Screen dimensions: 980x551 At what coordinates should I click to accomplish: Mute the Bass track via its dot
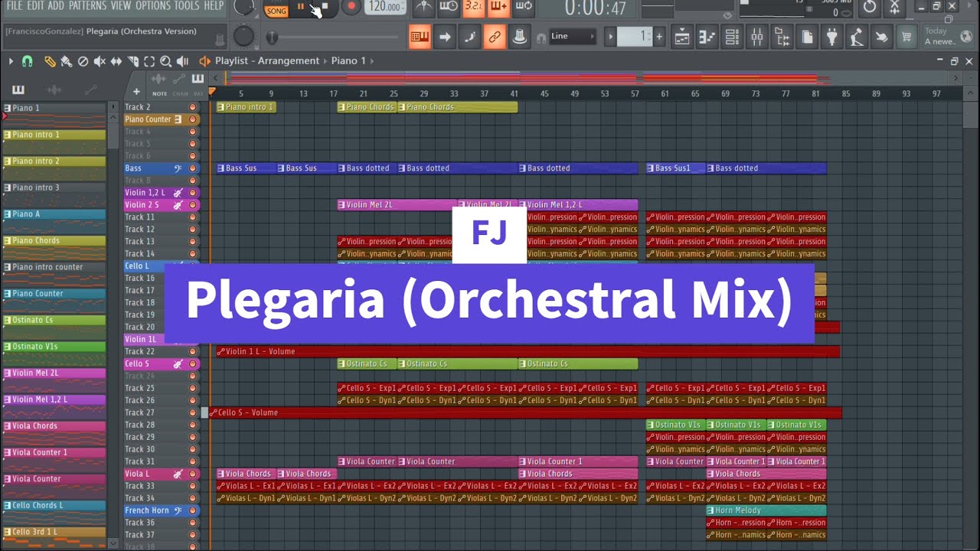click(192, 168)
